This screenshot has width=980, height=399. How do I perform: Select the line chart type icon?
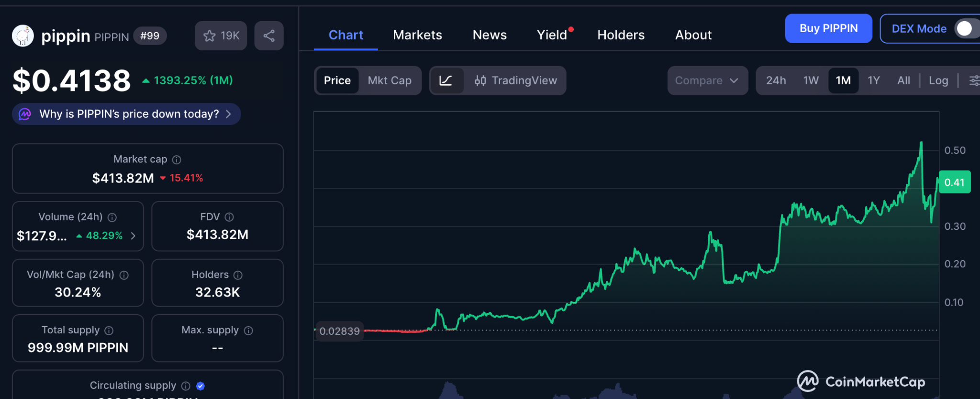coord(446,80)
